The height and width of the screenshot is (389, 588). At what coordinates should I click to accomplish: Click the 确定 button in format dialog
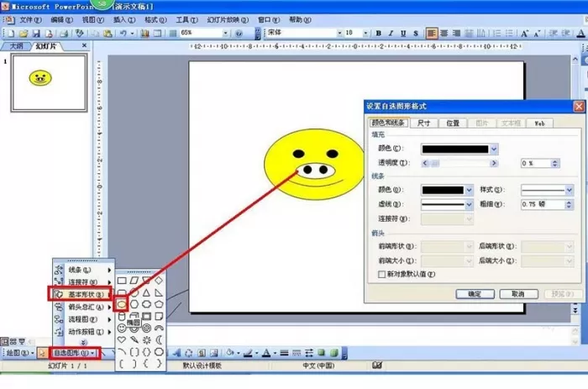click(x=475, y=294)
